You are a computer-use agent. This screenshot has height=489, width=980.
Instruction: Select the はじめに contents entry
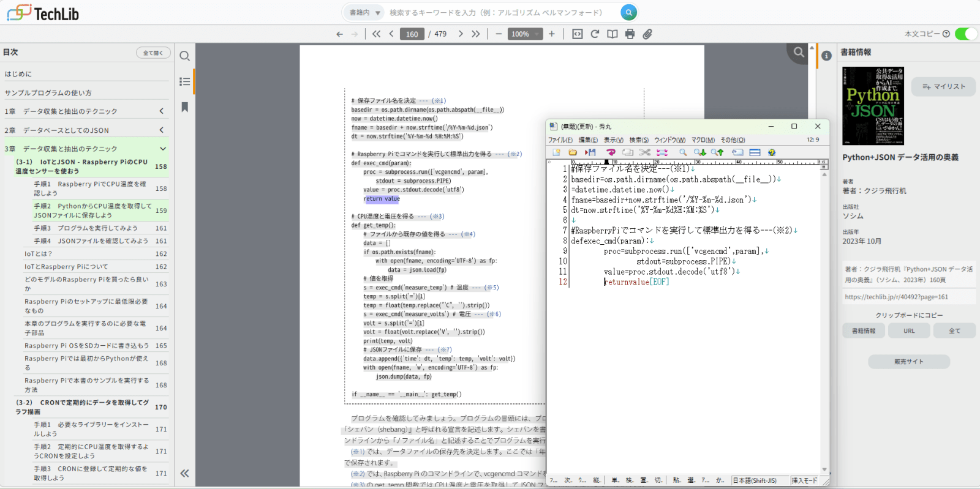86,73
